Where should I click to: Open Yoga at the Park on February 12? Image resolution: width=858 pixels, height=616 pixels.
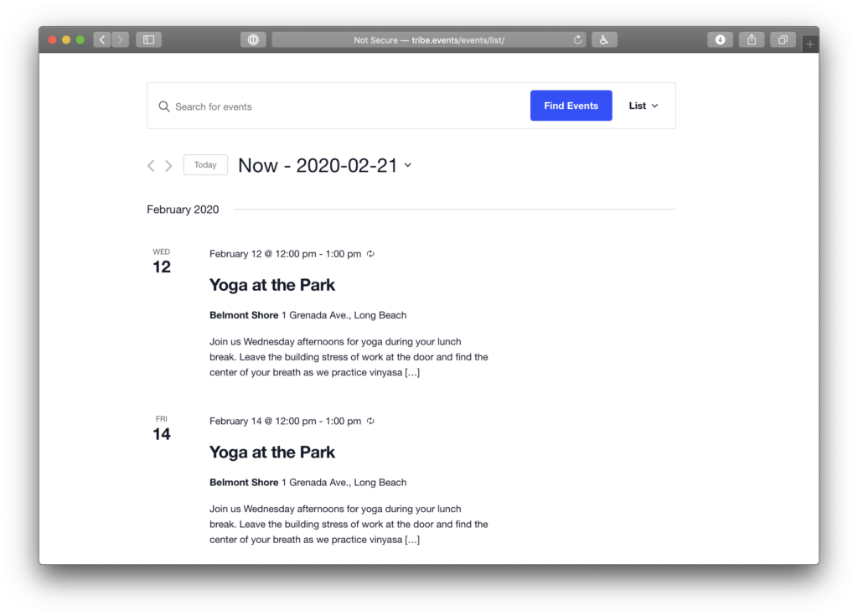coord(272,285)
